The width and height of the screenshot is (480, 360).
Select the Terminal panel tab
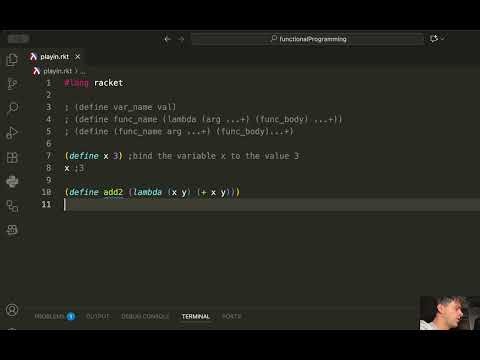tap(196, 316)
